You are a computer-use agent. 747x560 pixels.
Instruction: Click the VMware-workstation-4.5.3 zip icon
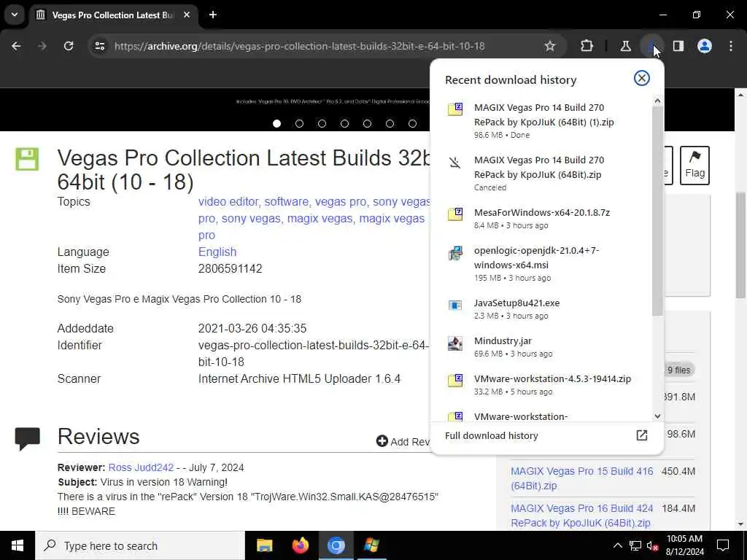pos(455,381)
